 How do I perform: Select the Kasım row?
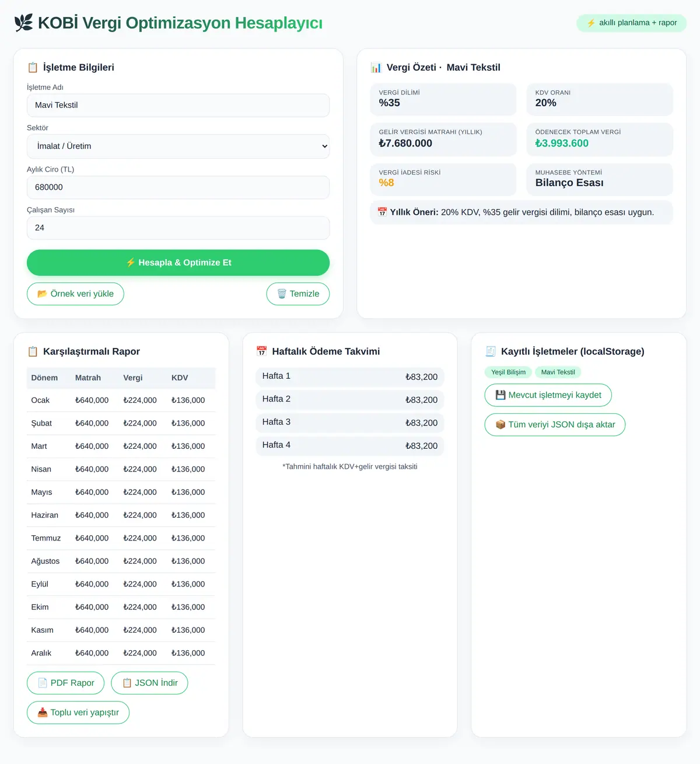(121, 630)
